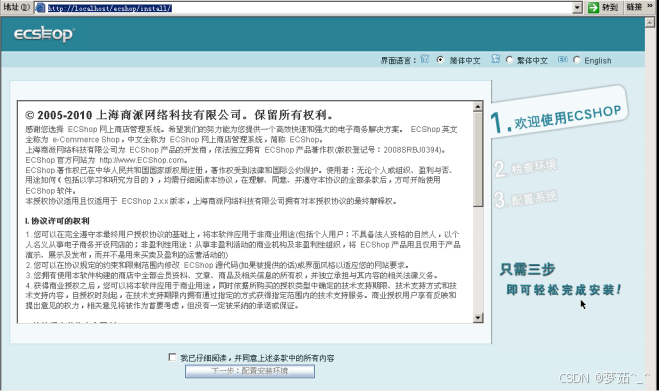Click the 转到 go button label
The height and width of the screenshot is (392, 660).
(x=609, y=8)
